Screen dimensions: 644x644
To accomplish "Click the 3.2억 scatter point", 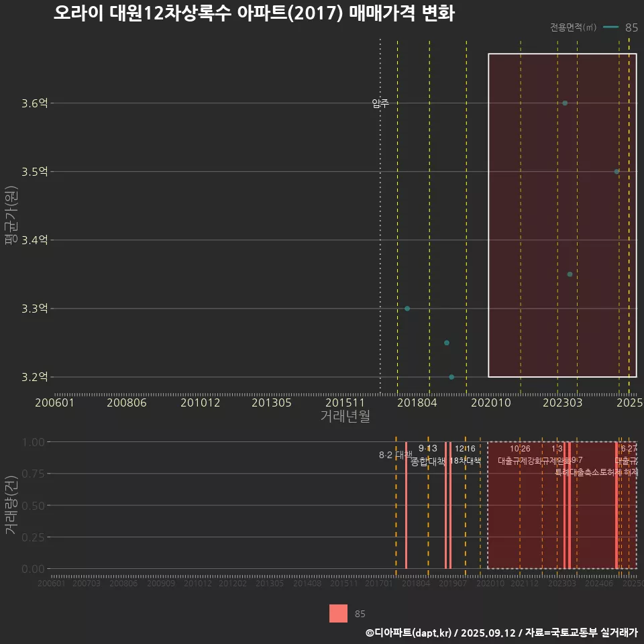I will 451,376.
